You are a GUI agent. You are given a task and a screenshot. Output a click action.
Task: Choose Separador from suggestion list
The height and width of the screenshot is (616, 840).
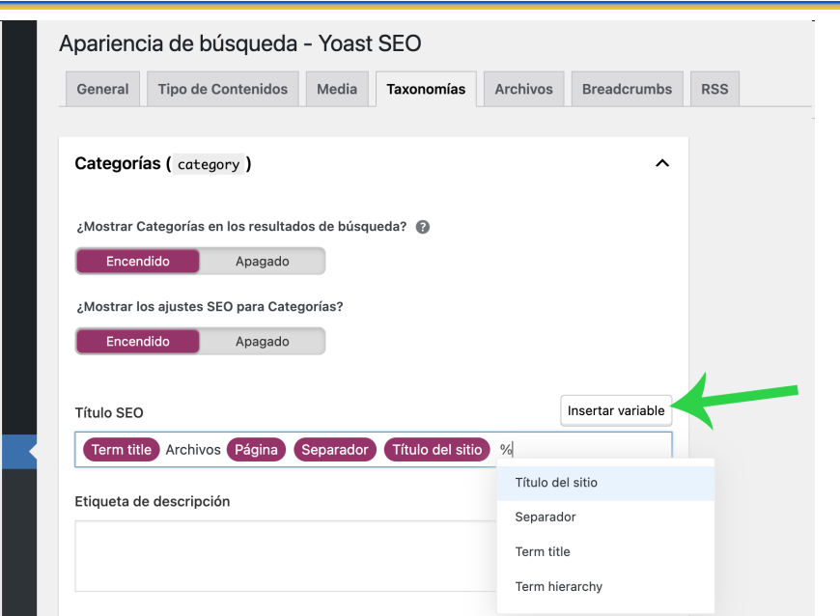[x=606, y=518]
